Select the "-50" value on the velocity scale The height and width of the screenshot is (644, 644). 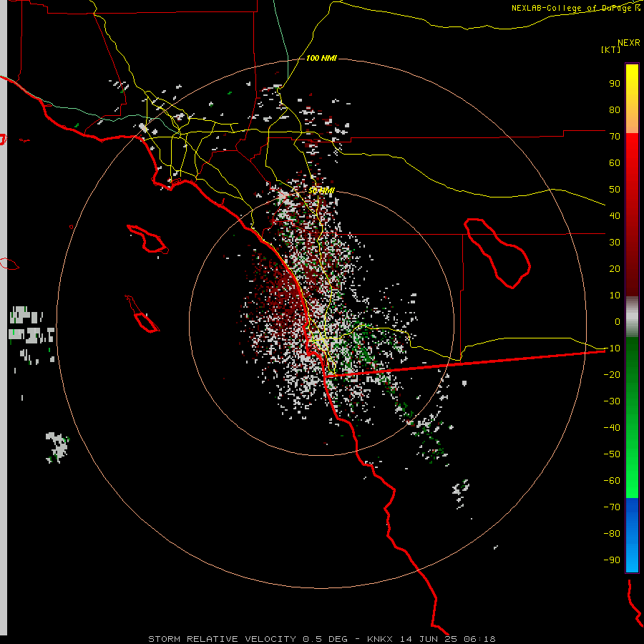[612, 454]
